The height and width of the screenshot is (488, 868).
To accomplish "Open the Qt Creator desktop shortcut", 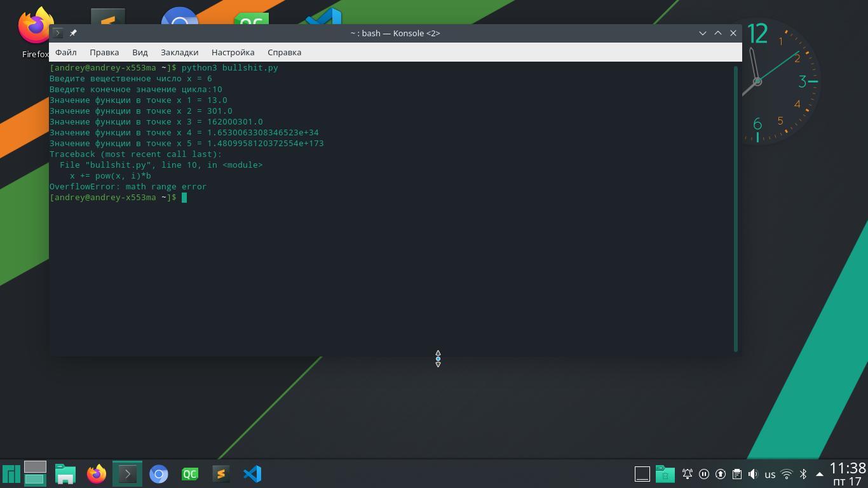I will point(251,18).
